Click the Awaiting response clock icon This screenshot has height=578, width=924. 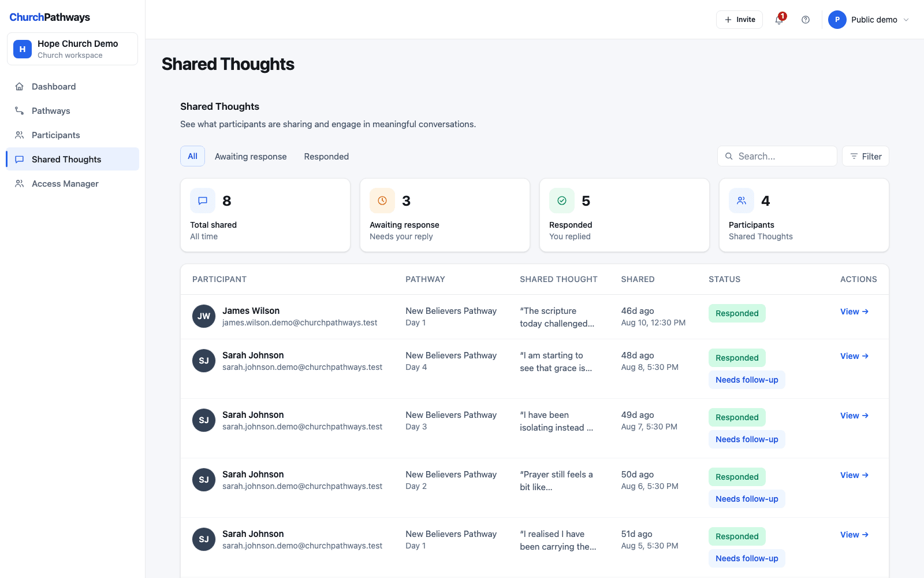click(x=382, y=201)
